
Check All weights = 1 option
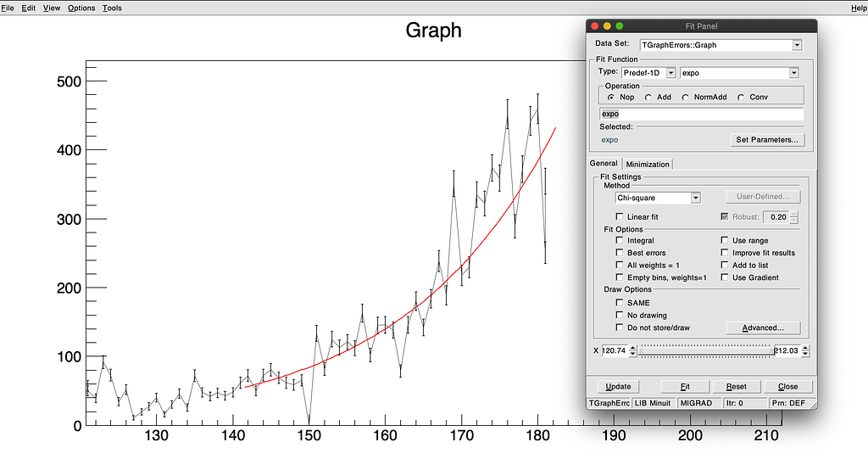click(x=620, y=265)
